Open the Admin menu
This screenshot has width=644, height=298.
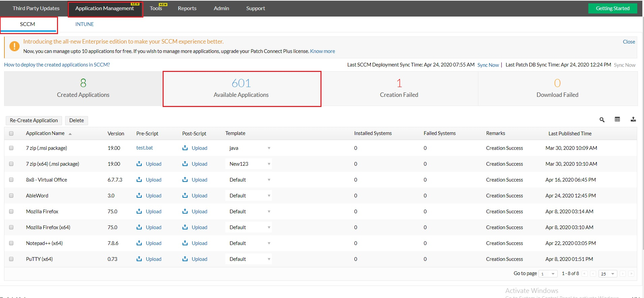click(x=221, y=8)
